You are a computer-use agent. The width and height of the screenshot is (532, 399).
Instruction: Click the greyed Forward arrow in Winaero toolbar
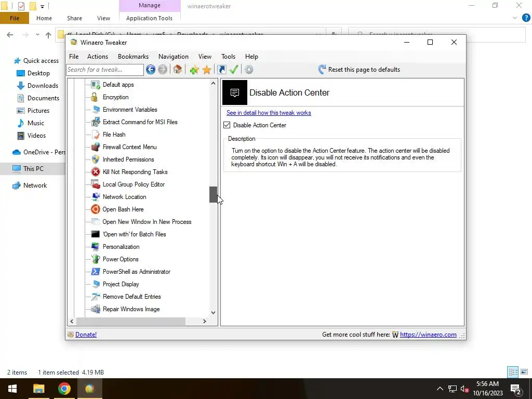163,70
